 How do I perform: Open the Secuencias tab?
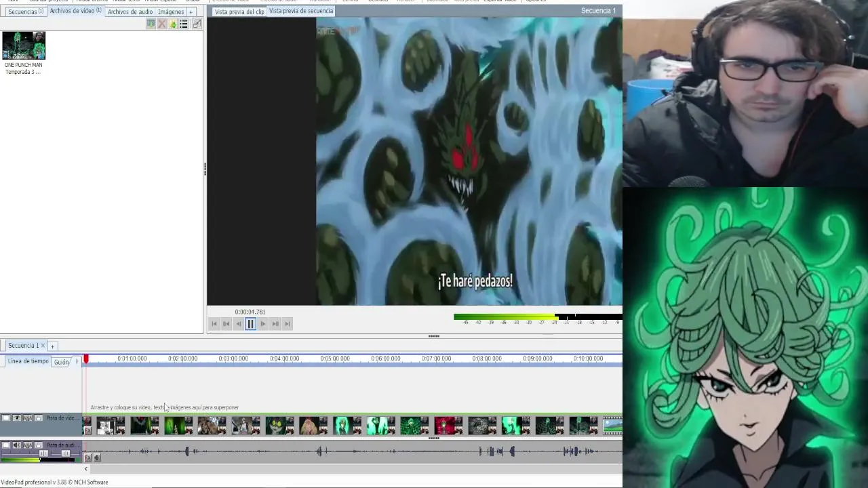point(25,12)
